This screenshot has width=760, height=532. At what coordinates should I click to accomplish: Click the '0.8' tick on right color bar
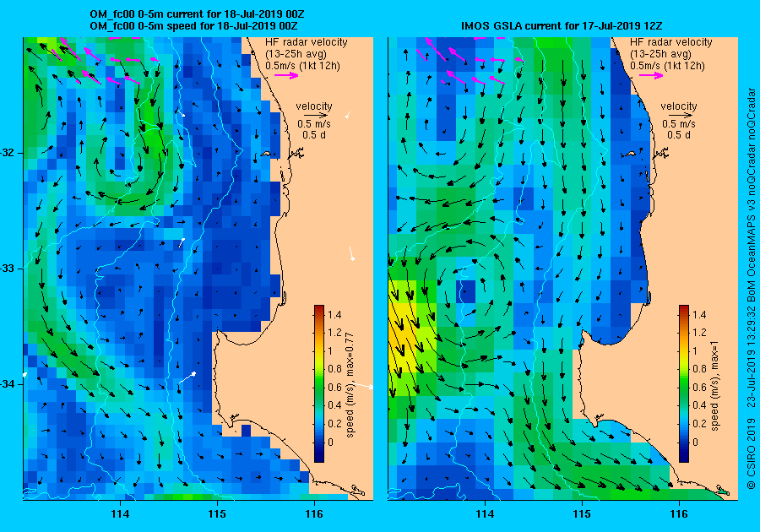coord(699,369)
